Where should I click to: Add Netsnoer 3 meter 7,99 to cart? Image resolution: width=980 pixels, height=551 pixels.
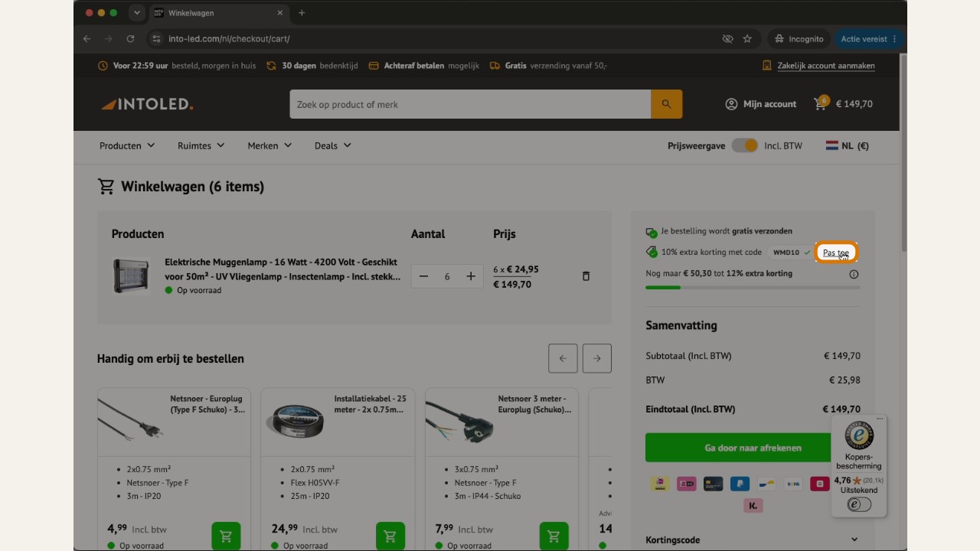point(554,536)
